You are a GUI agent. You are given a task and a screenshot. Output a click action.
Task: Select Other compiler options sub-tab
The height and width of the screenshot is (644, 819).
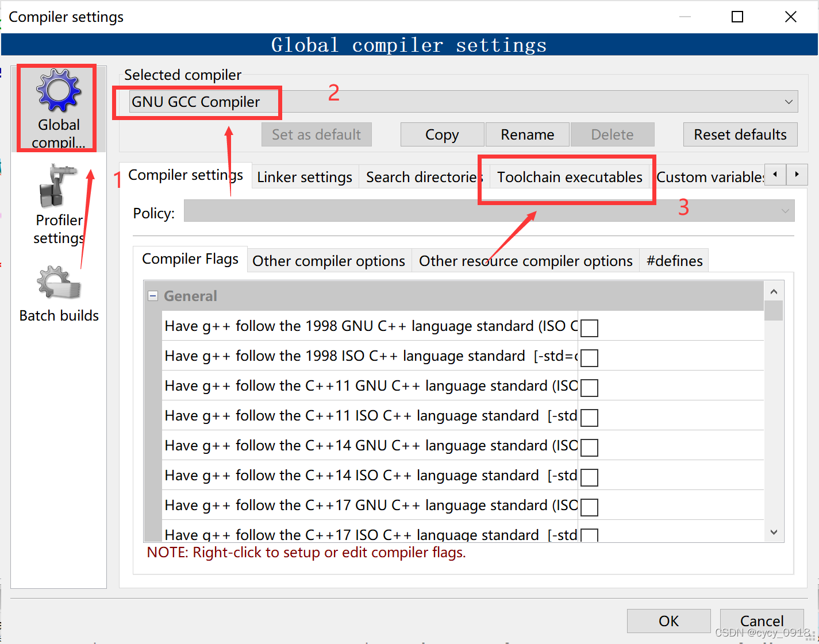click(x=329, y=261)
